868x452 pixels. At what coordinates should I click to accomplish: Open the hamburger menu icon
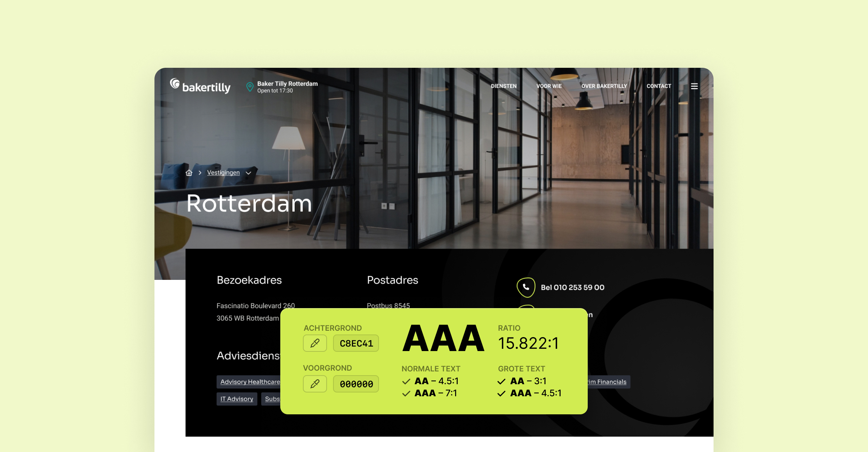click(x=694, y=86)
